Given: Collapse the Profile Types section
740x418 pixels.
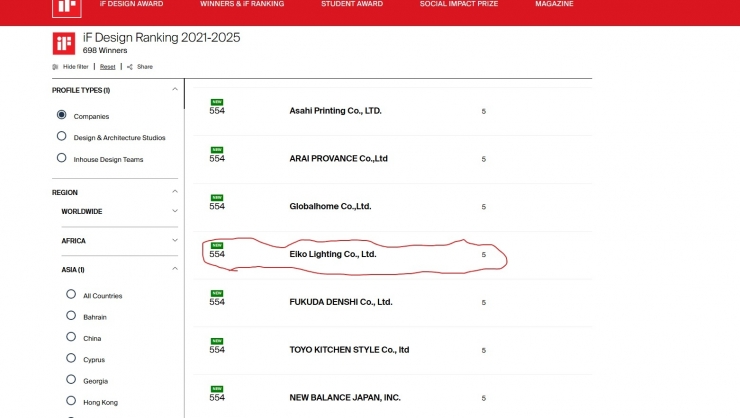Looking at the screenshot, I should tap(175, 89).
